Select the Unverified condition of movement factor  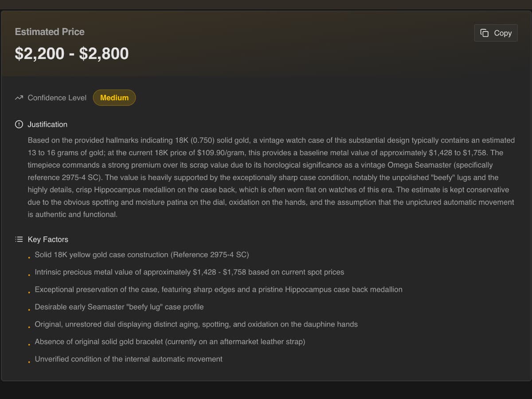(x=129, y=359)
